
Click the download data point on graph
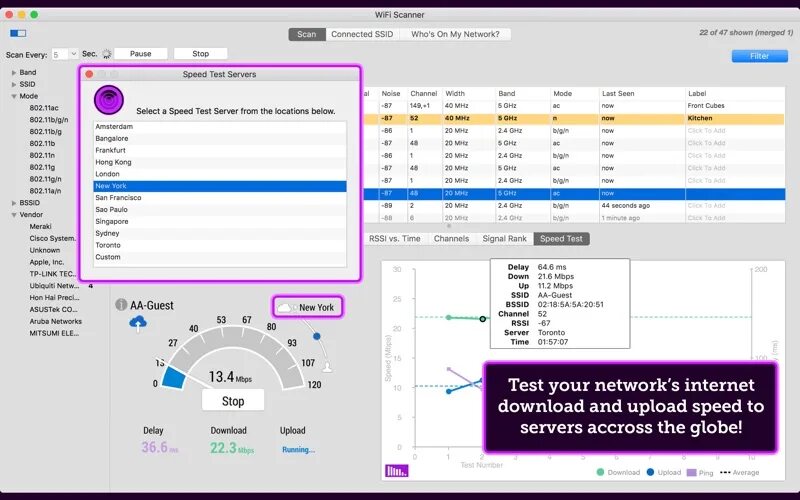click(x=483, y=319)
